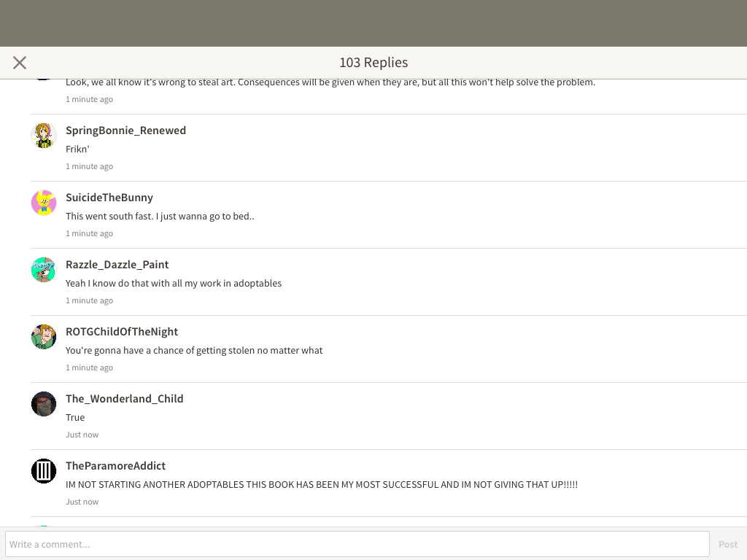Click "Just now" under The_Wonderland_Child's comment

82,435
